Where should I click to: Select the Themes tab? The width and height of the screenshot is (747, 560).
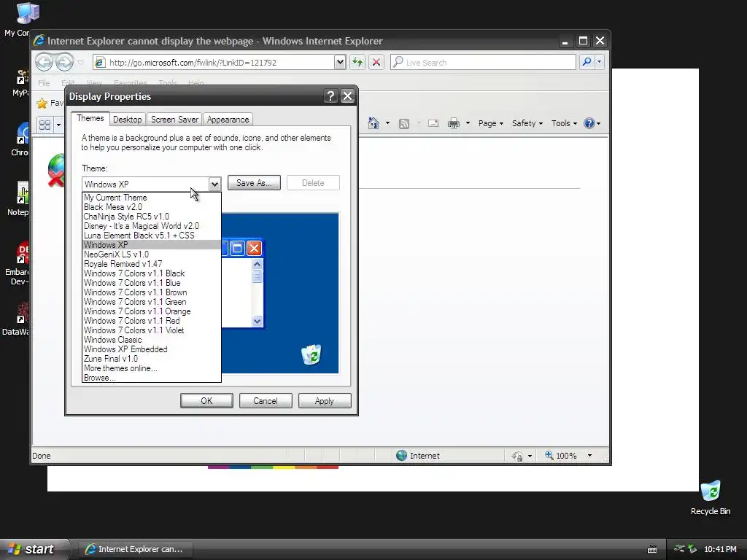coord(90,119)
